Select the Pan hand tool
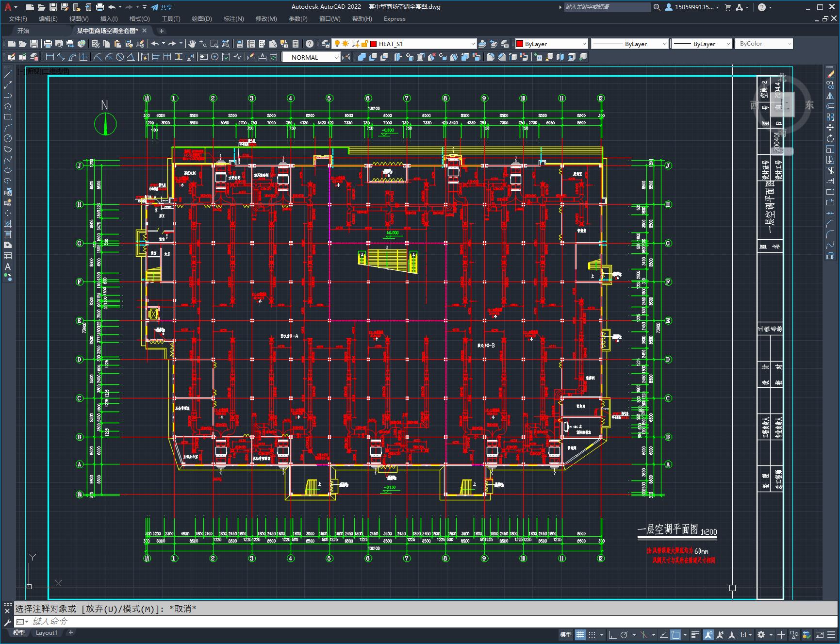840x644 pixels. coord(192,44)
